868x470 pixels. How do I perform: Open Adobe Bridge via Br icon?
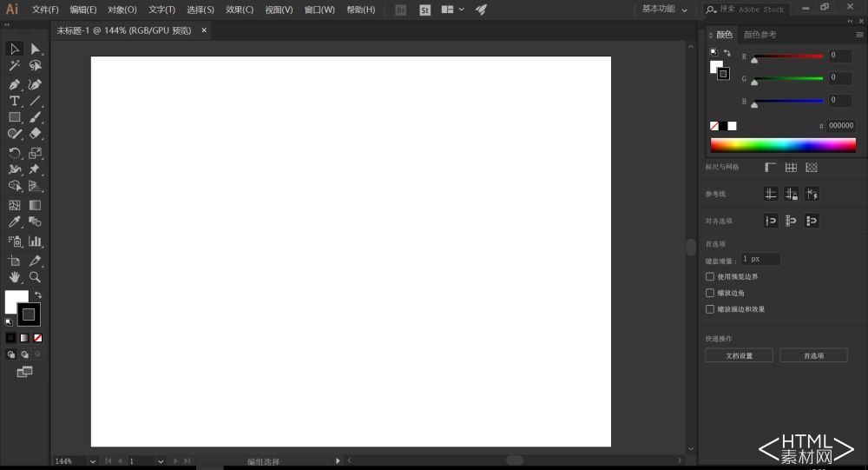click(401, 10)
